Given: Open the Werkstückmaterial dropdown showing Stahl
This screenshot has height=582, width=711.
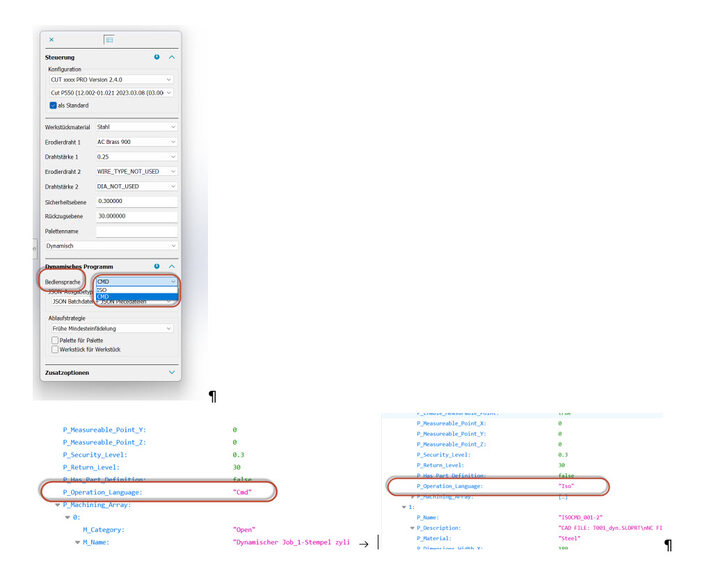Looking at the screenshot, I should (x=136, y=127).
